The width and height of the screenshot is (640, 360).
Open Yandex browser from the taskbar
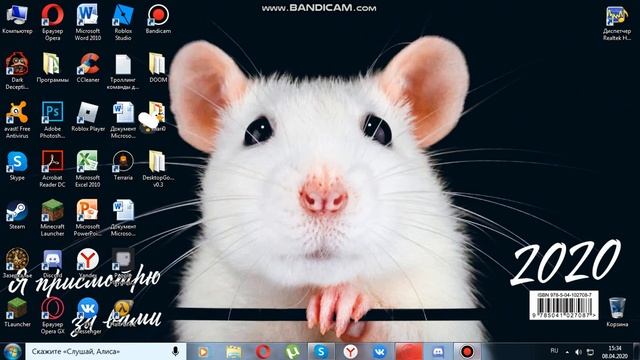click(x=351, y=351)
